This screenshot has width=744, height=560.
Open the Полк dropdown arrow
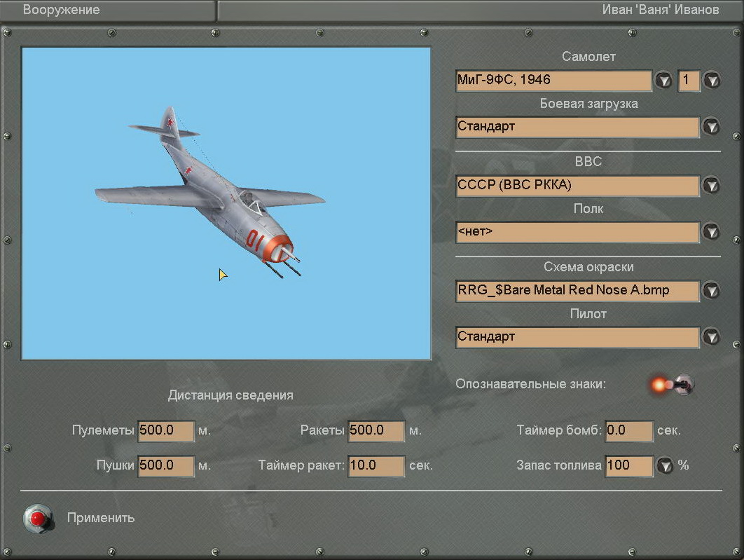tap(711, 231)
